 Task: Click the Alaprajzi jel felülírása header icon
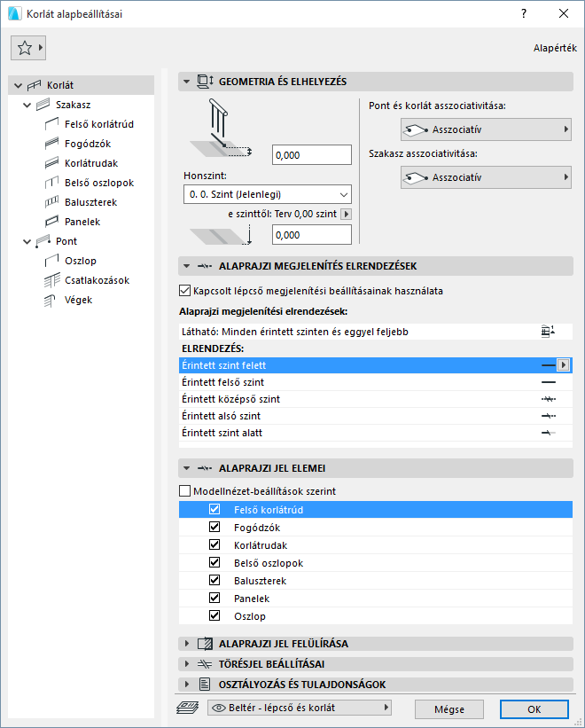tap(205, 644)
